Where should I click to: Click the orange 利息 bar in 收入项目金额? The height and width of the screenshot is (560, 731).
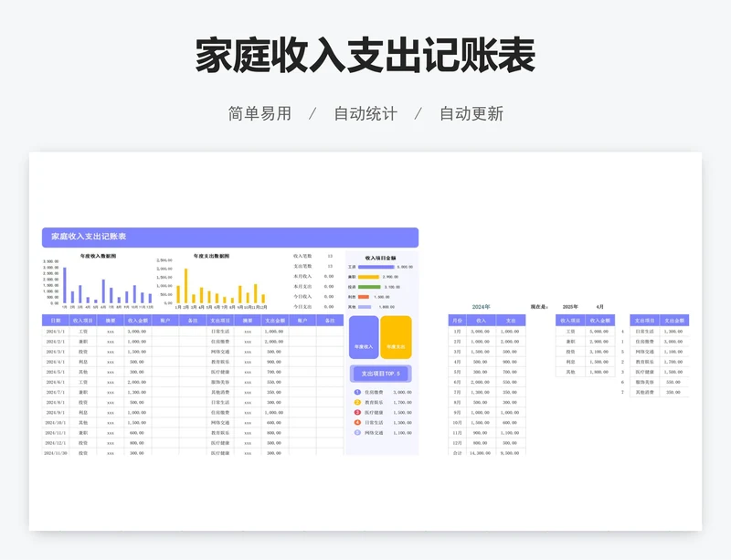[x=364, y=297]
